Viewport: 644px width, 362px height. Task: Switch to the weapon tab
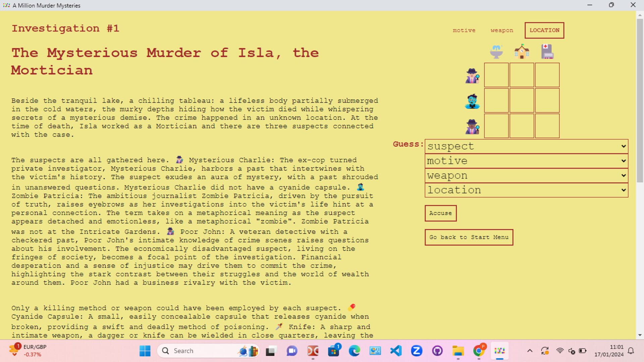[x=501, y=30]
